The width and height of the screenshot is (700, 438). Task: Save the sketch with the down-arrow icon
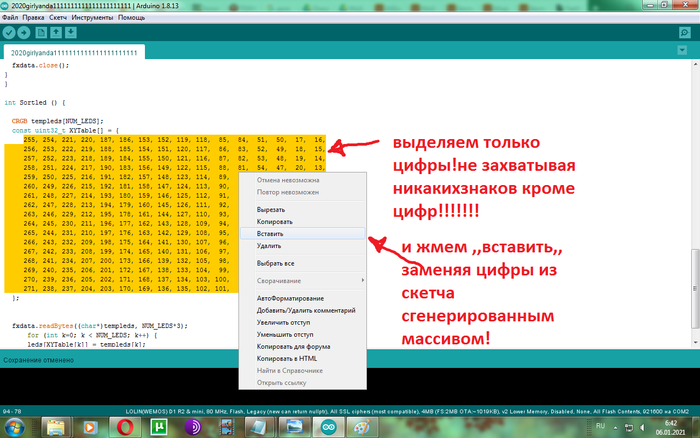(71, 33)
